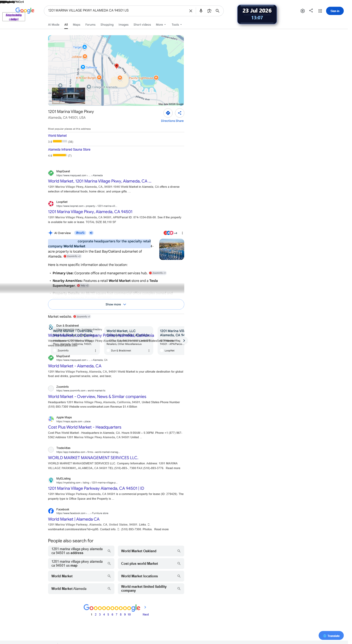Expand the More search filters dropdown
This screenshot has width=352, height=644.
click(x=161, y=25)
